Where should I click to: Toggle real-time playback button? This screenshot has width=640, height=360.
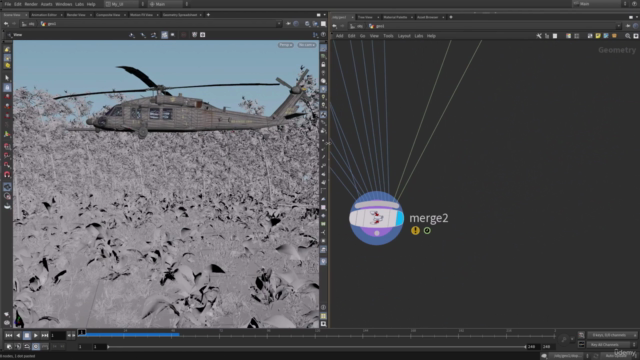pyautogui.click(x=36, y=347)
